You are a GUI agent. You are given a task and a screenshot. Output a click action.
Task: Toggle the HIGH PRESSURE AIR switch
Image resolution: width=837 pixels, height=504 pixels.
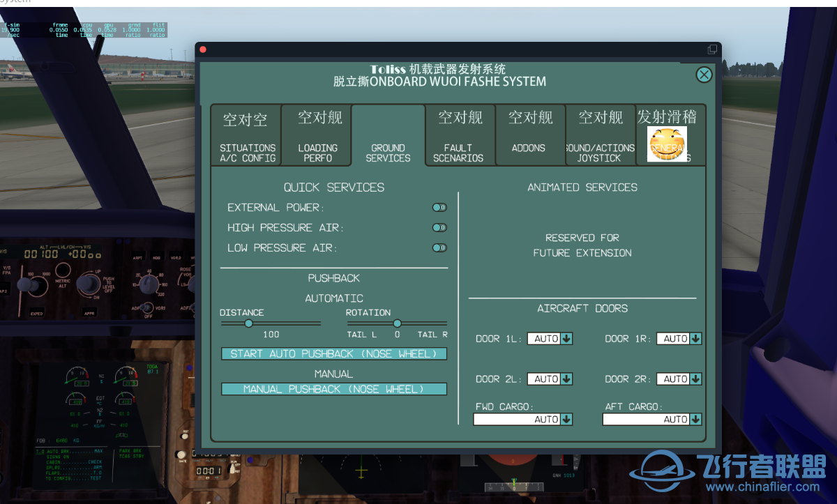tap(439, 228)
